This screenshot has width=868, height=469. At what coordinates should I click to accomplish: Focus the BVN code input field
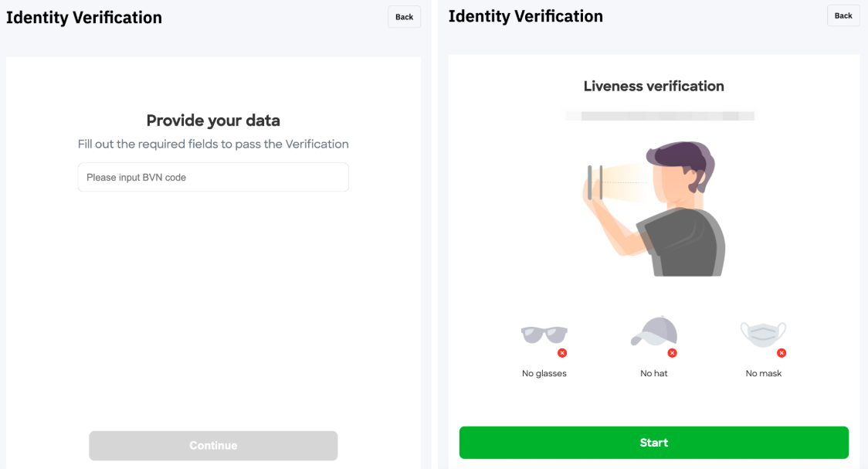213,178
